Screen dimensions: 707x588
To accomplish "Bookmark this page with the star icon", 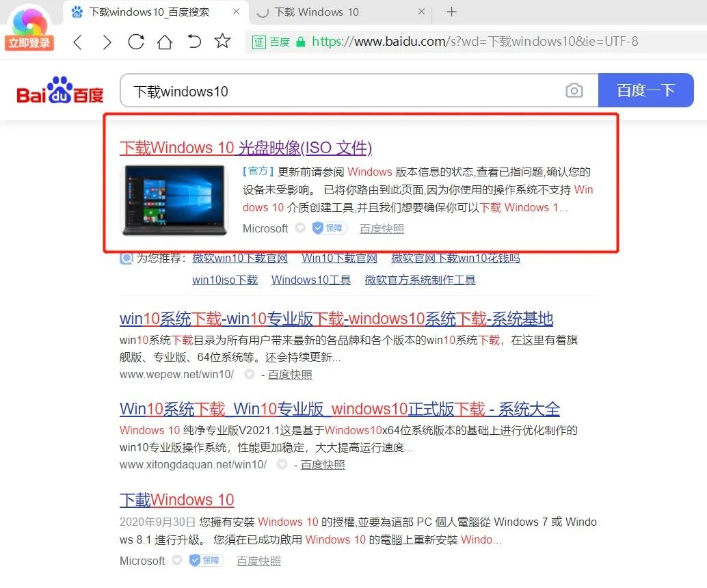I will [222, 42].
